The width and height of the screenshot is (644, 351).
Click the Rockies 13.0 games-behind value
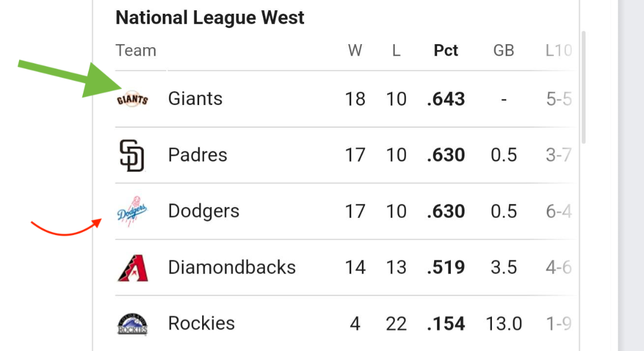pos(503,324)
